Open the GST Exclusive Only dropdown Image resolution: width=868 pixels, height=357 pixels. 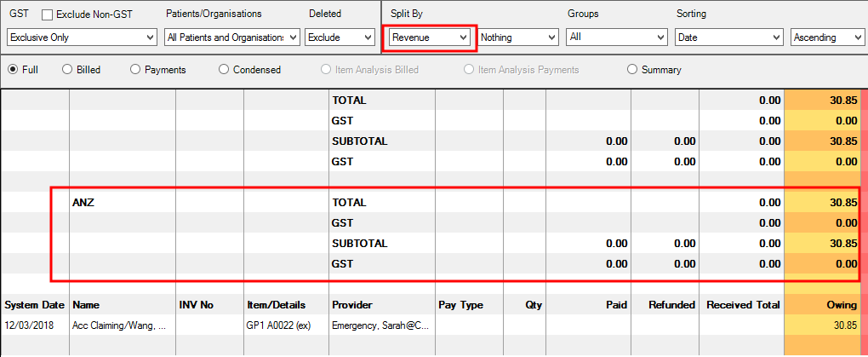click(x=82, y=37)
